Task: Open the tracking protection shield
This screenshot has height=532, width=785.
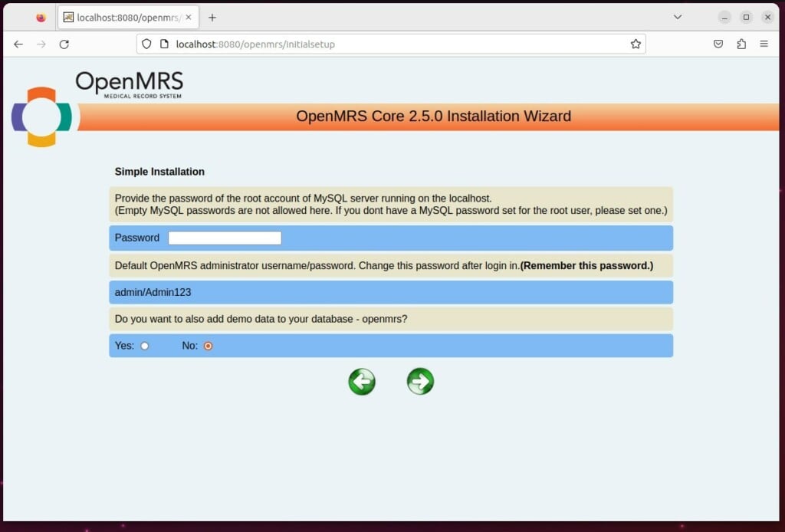Action: tap(146, 44)
